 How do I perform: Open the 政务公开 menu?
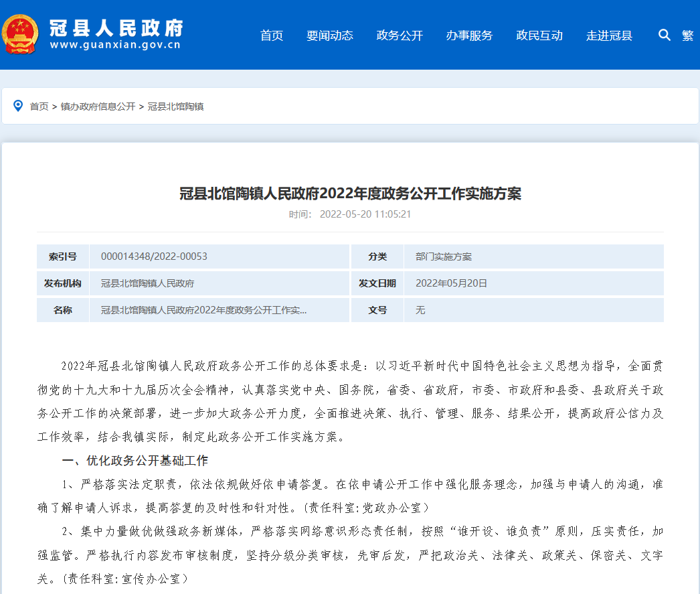[x=399, y=35]
